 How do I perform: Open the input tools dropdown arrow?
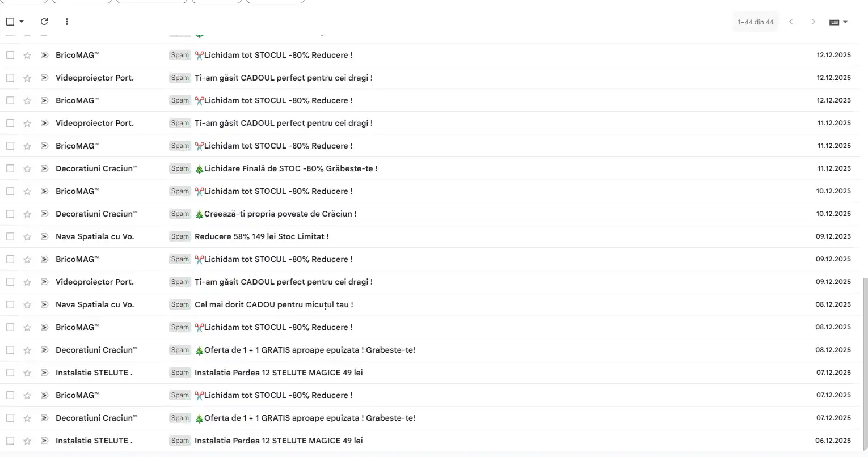(x=845, y=22)
